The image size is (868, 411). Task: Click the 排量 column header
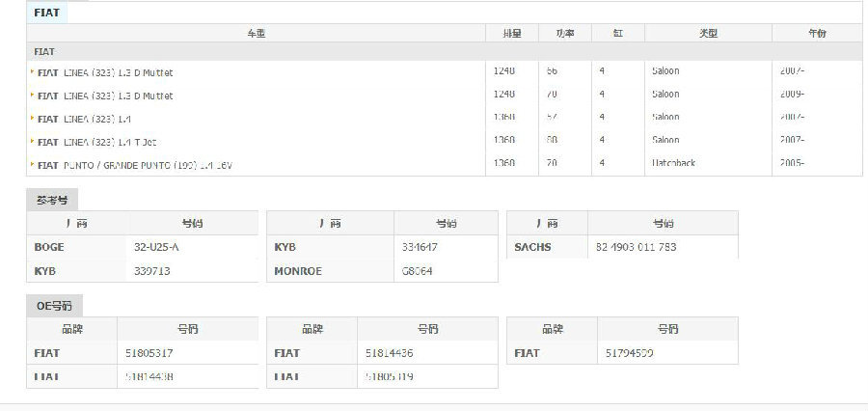(x=512, y=33)
